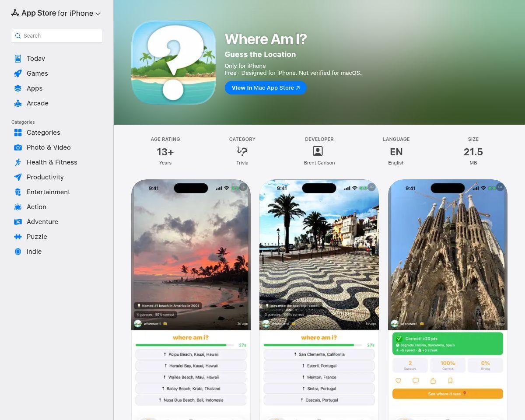This screenshot has width=525, height=420.
Task: Open the Arcade joystick icon
Action: tap(18, 103)
